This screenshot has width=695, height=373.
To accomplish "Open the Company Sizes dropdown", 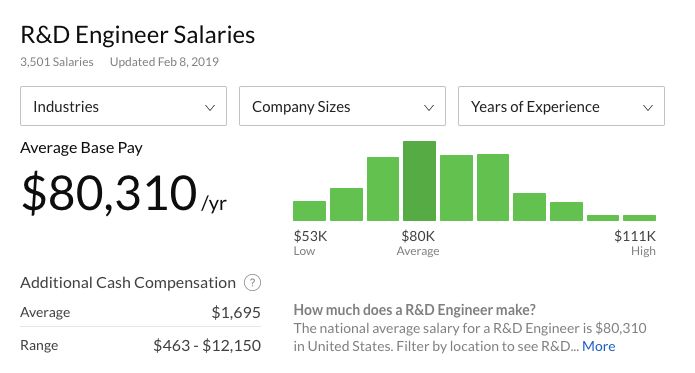I will click(x=342, y=106).
